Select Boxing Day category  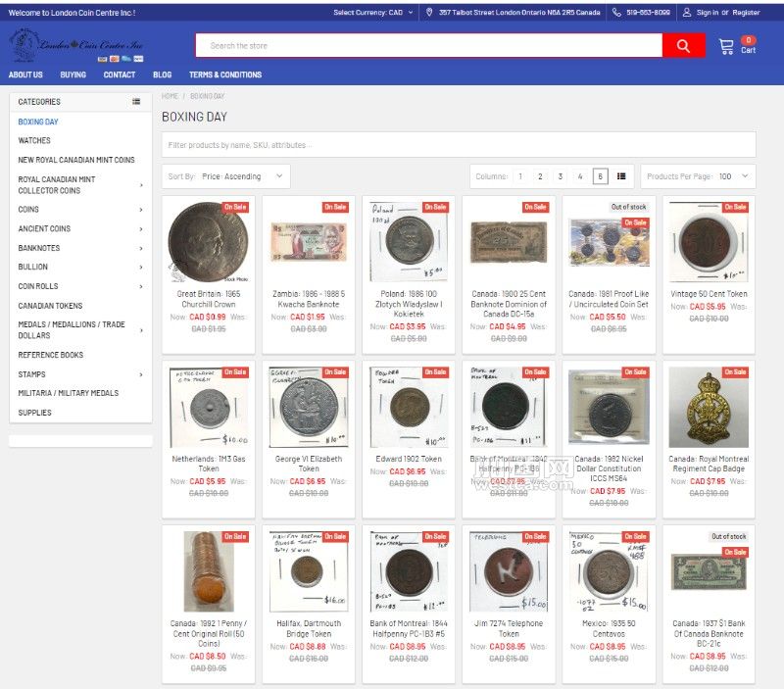point(38,122)
